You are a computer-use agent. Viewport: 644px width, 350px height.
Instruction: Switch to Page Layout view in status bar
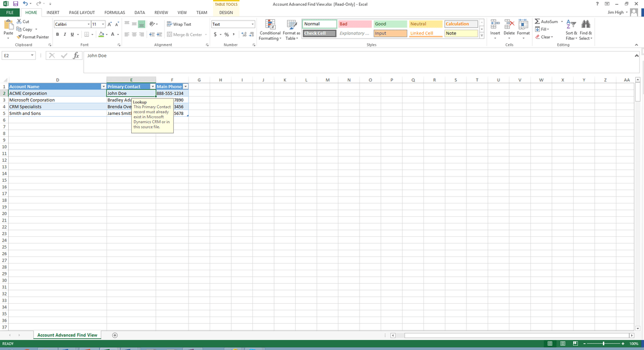click(562, 343)
